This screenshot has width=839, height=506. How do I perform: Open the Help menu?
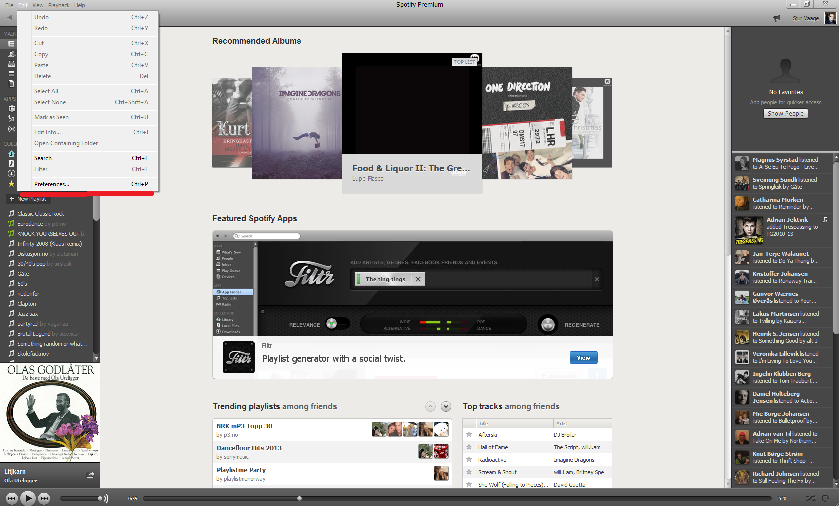[80, 5]
